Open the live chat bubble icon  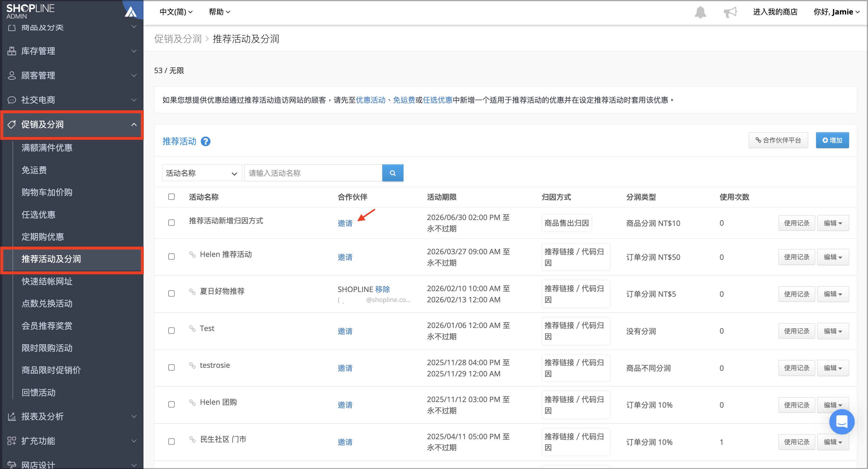pyautogui.click(x=841, y=422)
